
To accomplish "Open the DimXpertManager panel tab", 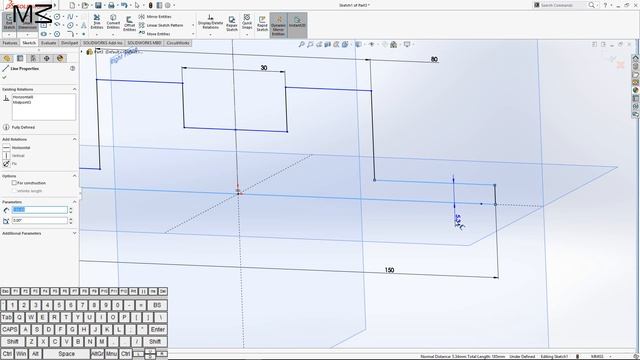I will 47,58.
